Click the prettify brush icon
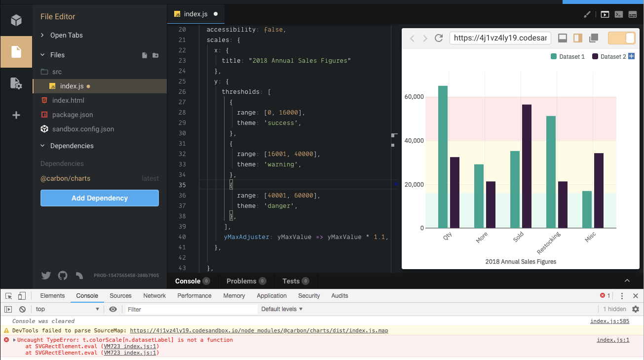Image resolution: width=644 pixels, height=360 pixels. pos(587,14)
